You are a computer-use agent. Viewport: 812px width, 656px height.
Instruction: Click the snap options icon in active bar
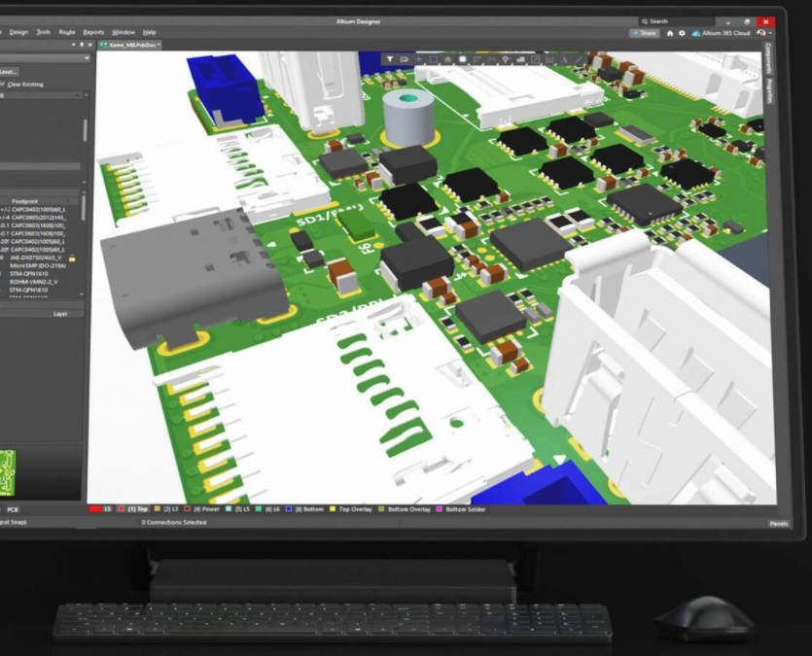tap(404, 59)
